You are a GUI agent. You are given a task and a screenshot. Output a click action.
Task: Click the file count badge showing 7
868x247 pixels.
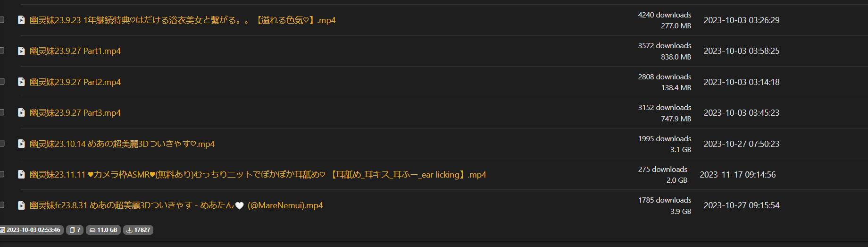[75, 230]
